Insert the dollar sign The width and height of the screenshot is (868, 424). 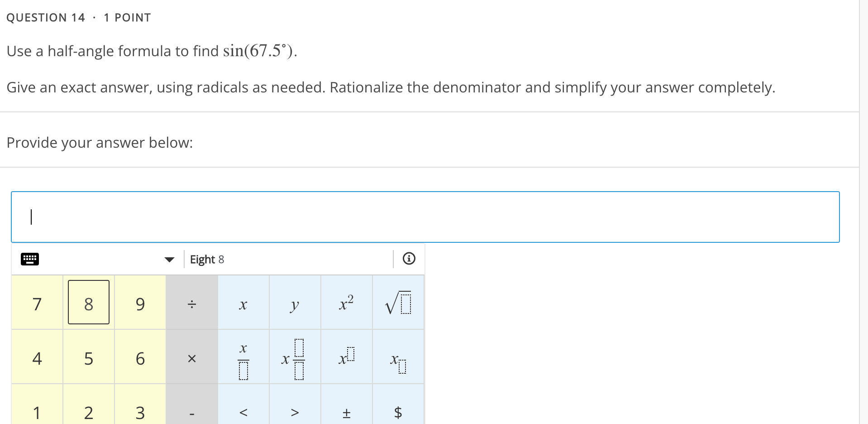coord(398,412)
